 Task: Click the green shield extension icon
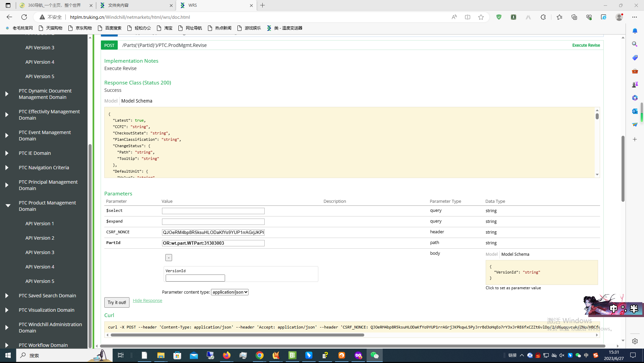[499, 17]
